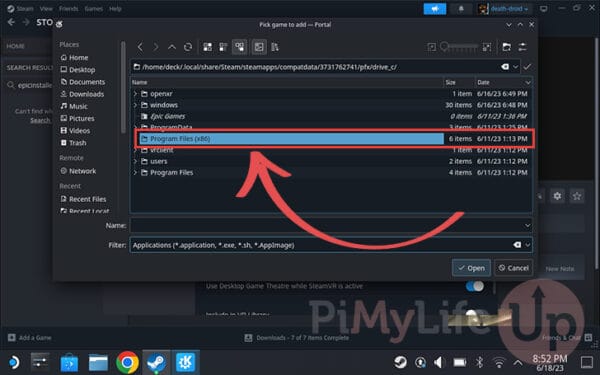The height and width of the screenshot is (375, 600).
Task: Expand the users folder
Action: 135,161
